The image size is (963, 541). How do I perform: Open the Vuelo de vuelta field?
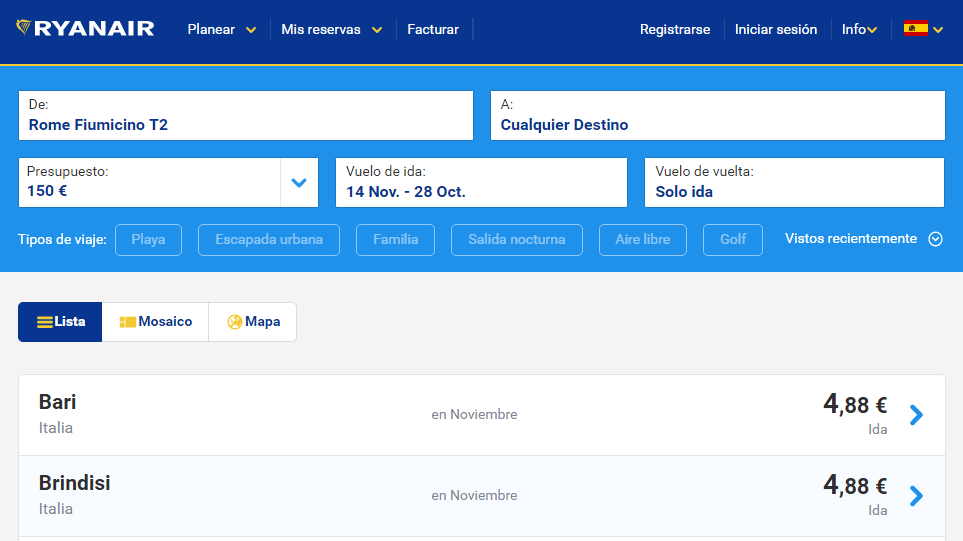point(794,182)
